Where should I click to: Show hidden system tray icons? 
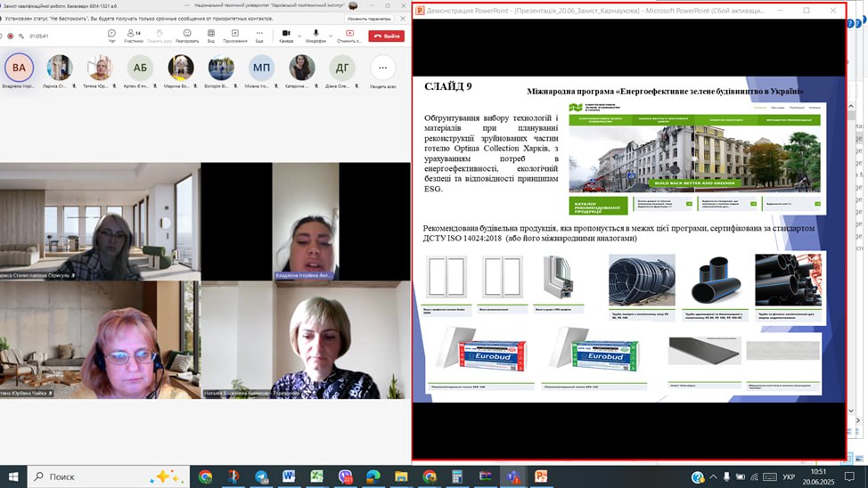[x=713, y=476]
